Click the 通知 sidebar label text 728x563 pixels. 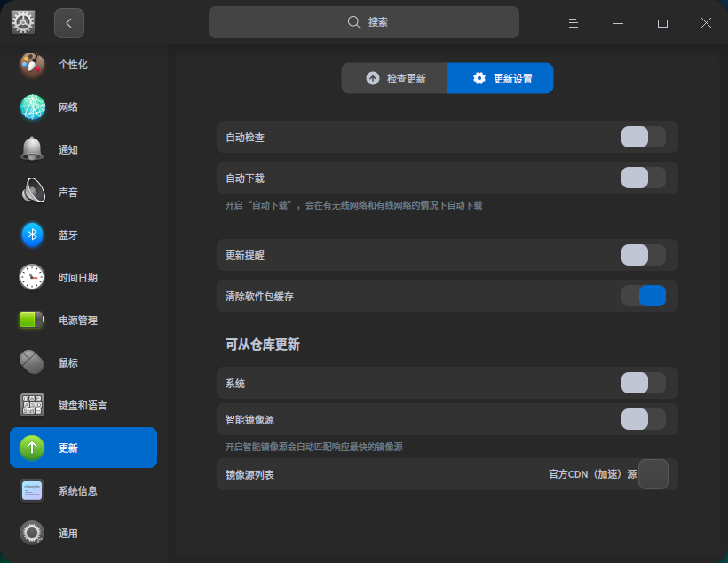[x=68, y=149]
